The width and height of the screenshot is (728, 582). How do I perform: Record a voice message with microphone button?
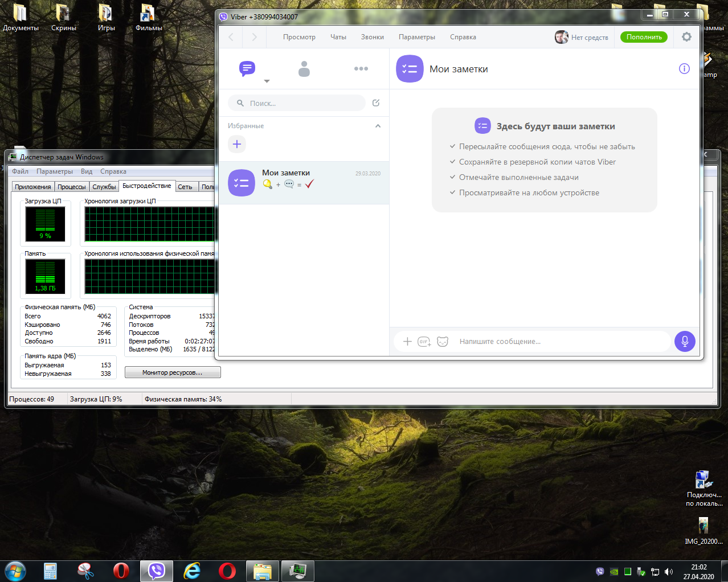[x=685, y=341]
